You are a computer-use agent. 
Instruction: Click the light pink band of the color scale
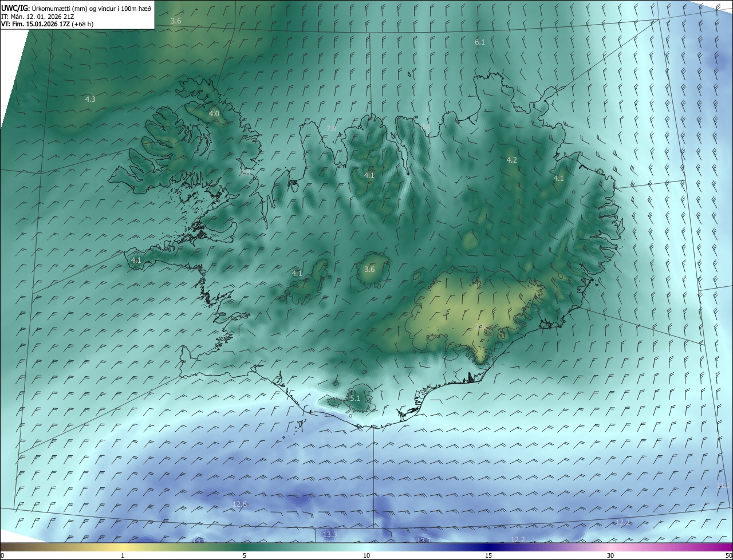610,547
